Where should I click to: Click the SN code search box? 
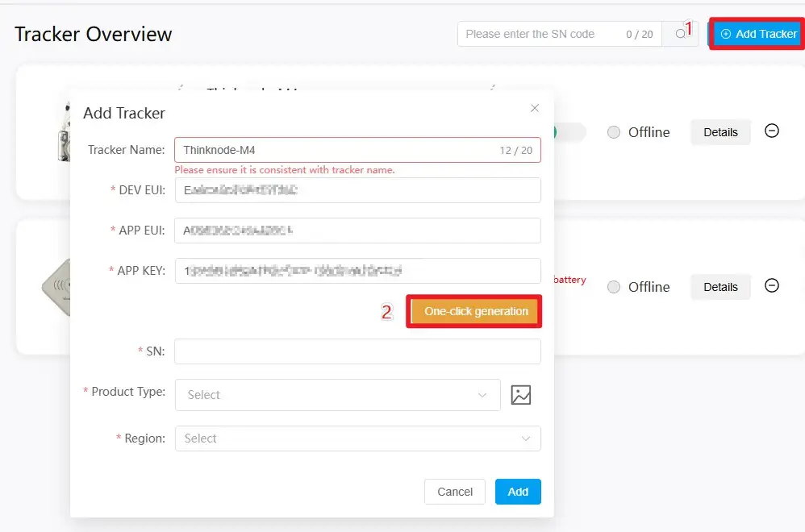coord(540,34)
